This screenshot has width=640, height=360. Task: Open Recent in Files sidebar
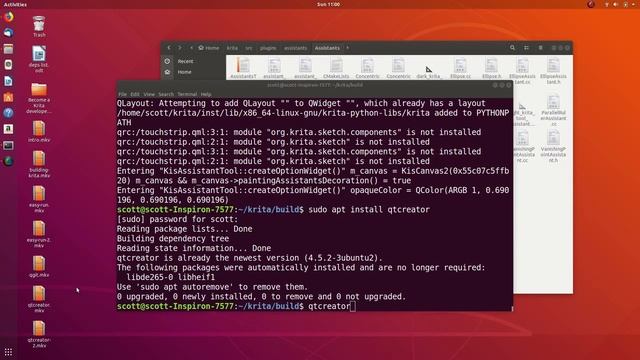[x=185, y=61]
